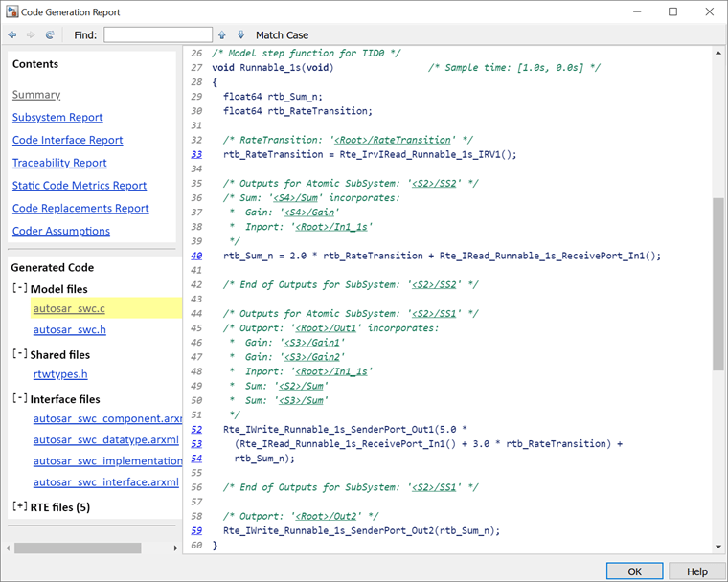This screenshot has height=582, width=728.
Task: Follow the <S2>/Sum block link
Action: click(302, 386)
